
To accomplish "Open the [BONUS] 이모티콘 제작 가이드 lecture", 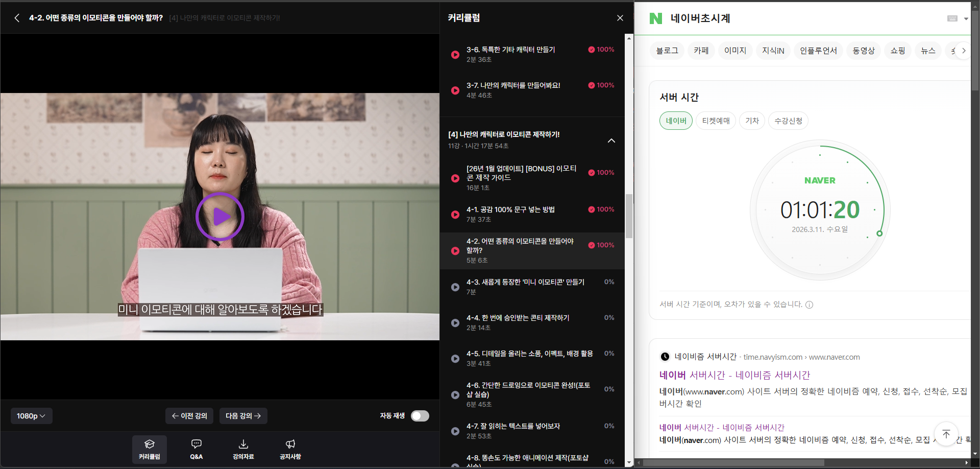I will 532,178.
